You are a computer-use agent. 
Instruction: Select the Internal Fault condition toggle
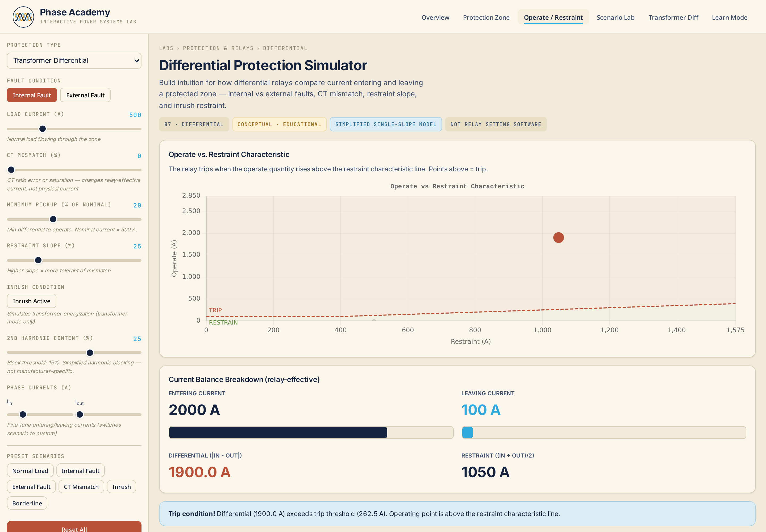32,95
